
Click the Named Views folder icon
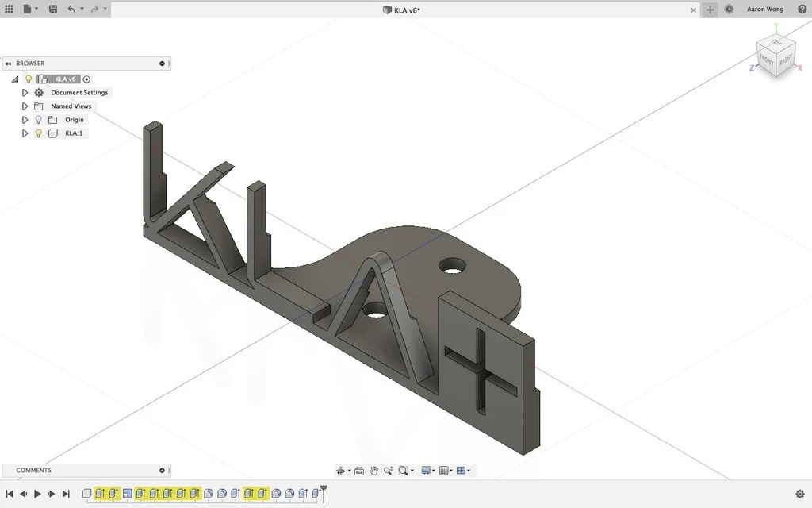(x=38, y=106)
